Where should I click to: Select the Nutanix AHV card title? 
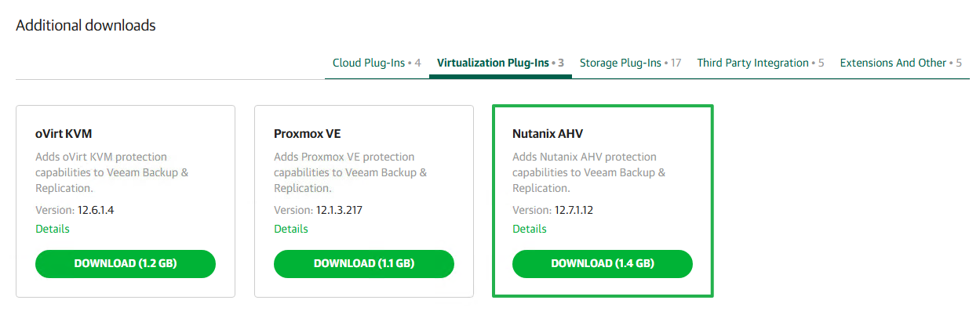[x=548, y=134]
